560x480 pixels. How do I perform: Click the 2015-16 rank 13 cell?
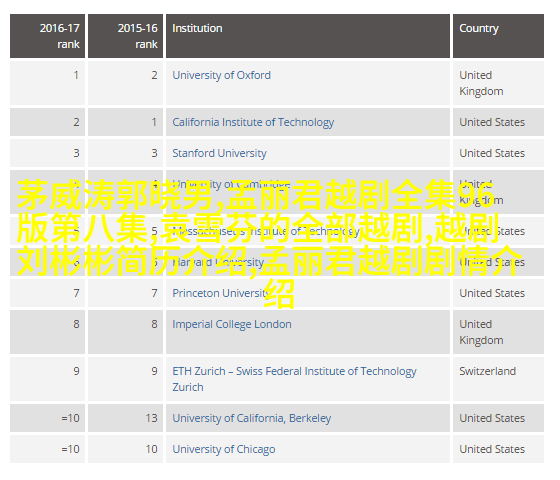coord(125,418)
